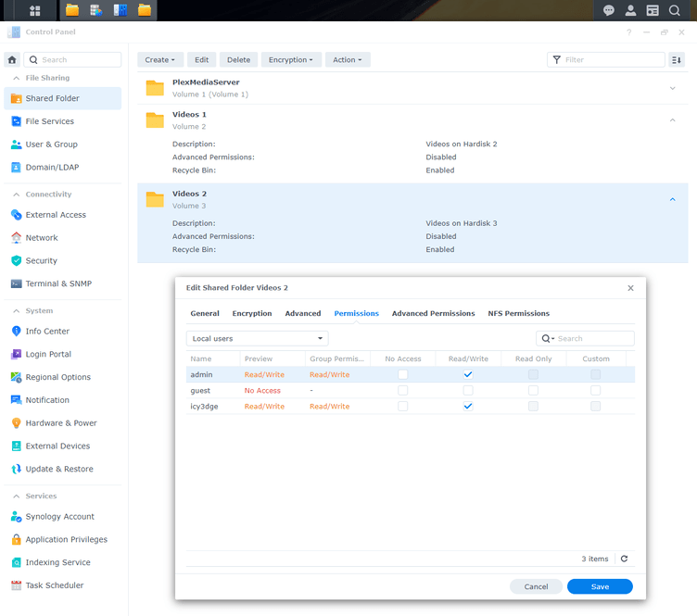Viewport: 697px width, 616px height.
Task: Open Terminal & SNMP settings
Action: tap(63, 283)
